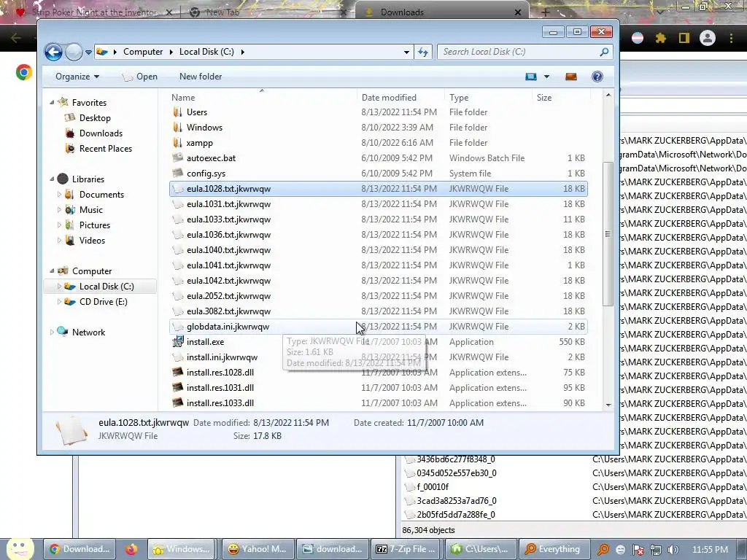Expand the CD Drive (E:) node

(x=59, y=301)
